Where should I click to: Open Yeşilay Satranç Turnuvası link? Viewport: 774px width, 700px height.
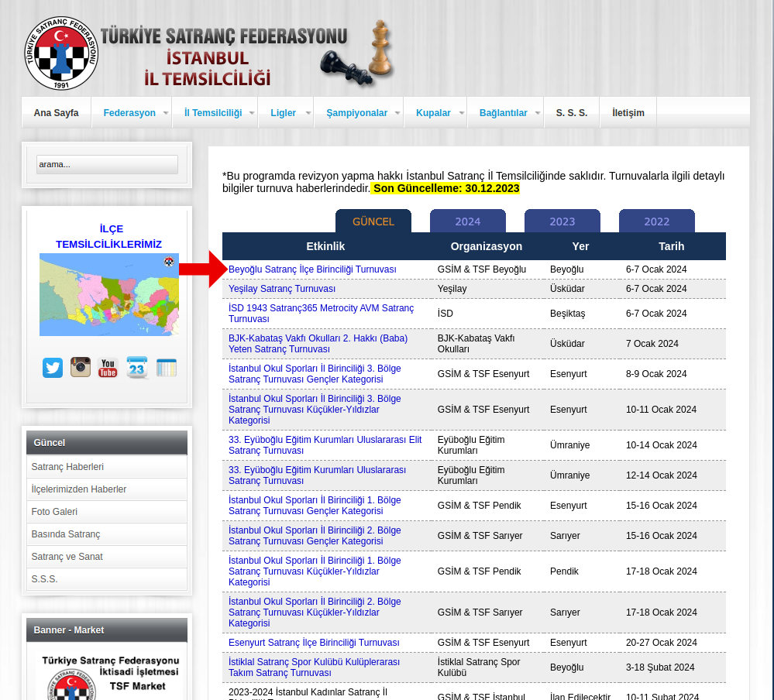coord(282,289)
